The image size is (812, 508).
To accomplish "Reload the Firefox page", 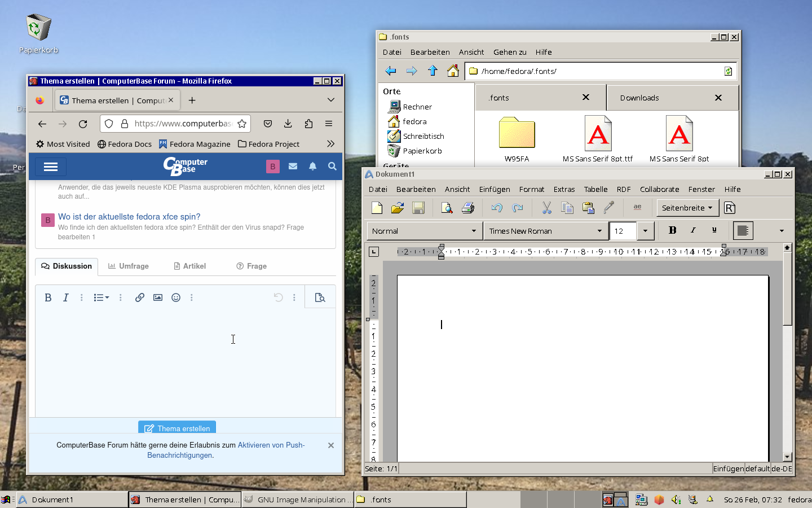I will coord(83,124).
